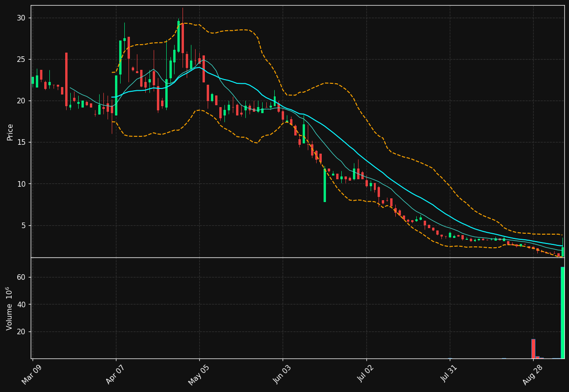Click the Jul 31 date axis label
This screenshot has height=392, width=569.
coord(449,374)
